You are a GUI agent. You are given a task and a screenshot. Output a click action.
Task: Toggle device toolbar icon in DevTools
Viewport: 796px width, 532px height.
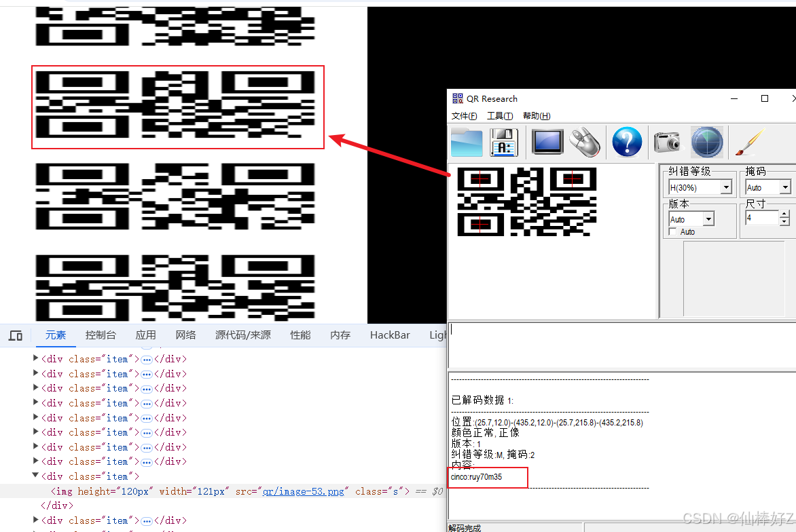[15, 335]
